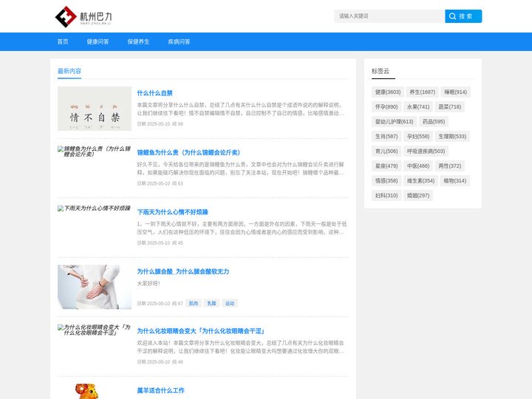Select tag 生肖(587) in tag cloud

[386, 137]
